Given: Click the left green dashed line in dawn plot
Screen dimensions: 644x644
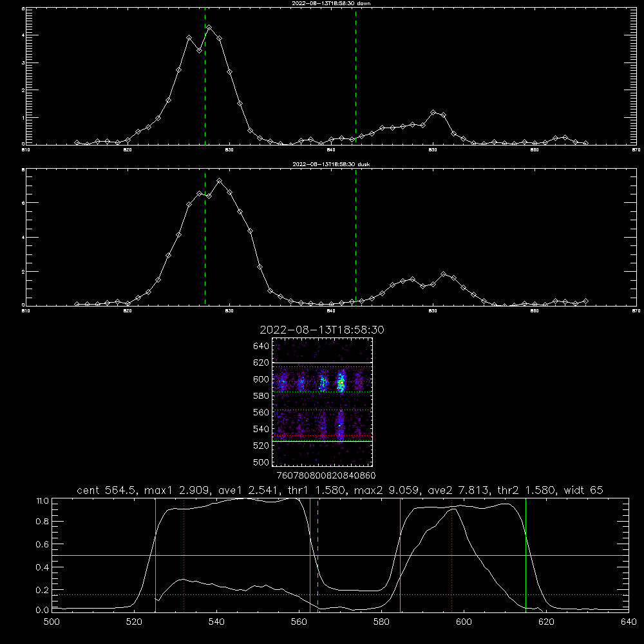Looking at the screenshot, I should tap(205, 78).
